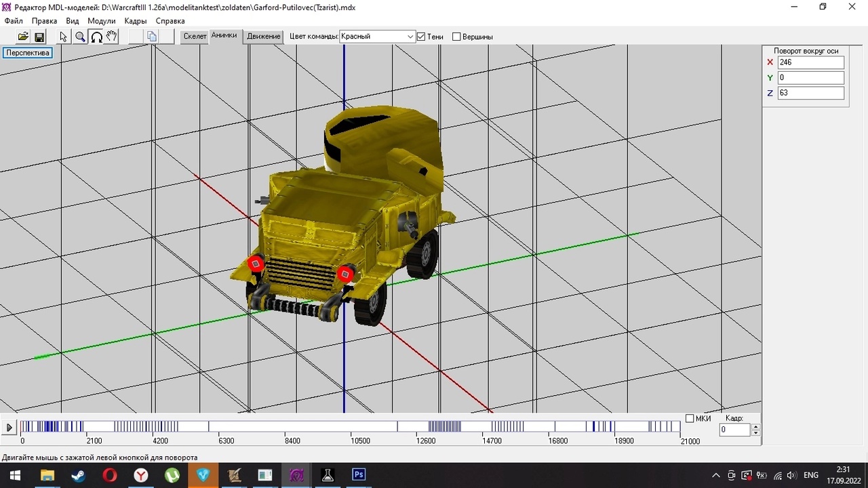Increase the Кадр frame stepper value
Viewport: 868px width, 488px height.
tap(756, 426)
